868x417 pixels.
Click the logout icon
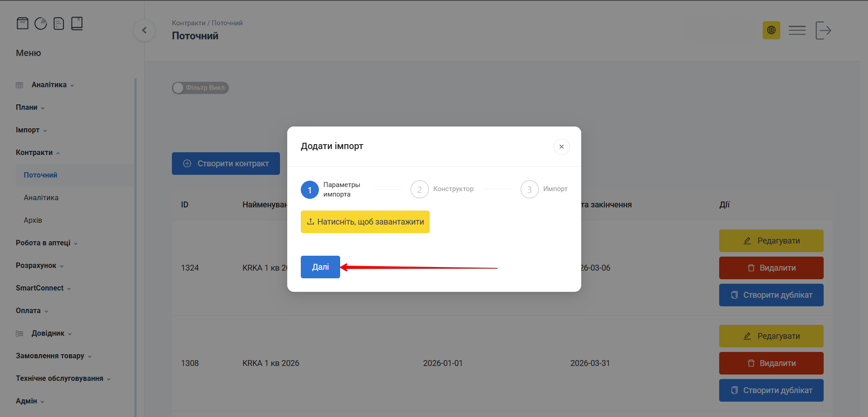coord(823,30)
